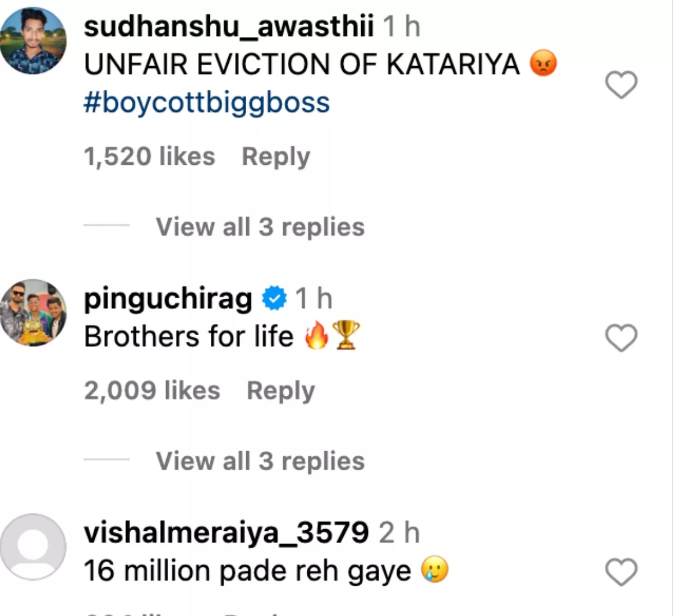Show the 2,009 likes list
673x616 pixels.
pos(152,391)
